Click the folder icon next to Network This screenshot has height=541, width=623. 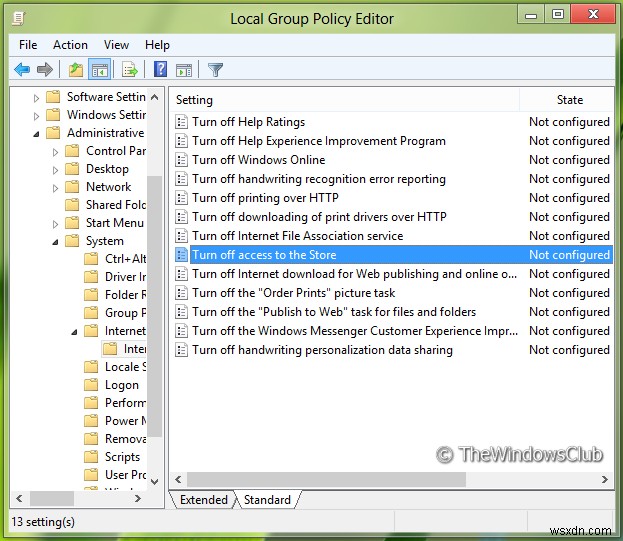coord(72,187)
